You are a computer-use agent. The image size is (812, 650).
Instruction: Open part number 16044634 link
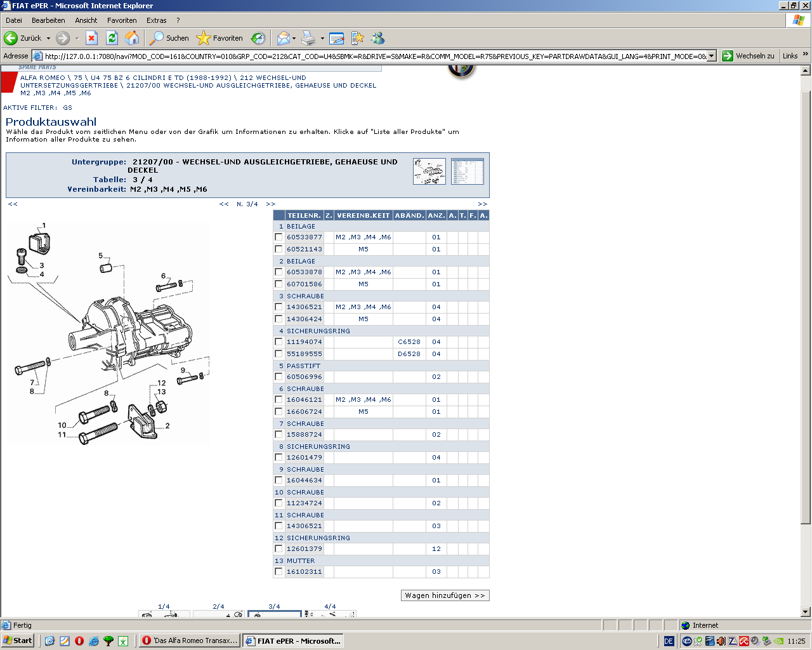pyautogui.click(x=304, y=480)
